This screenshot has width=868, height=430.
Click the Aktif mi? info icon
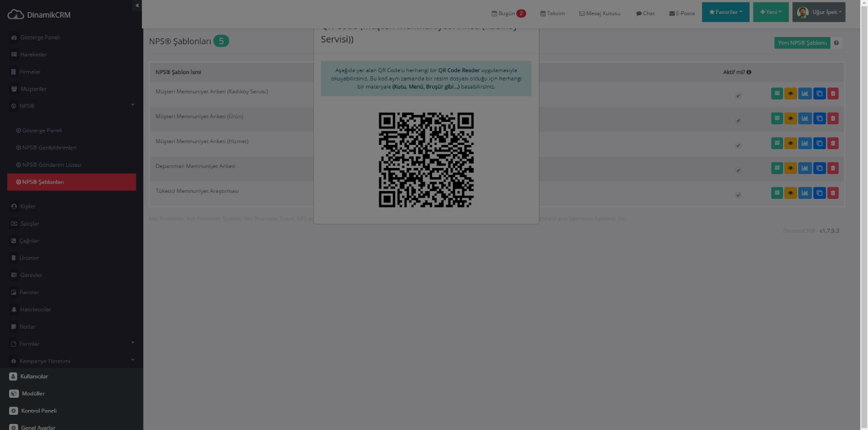tap(749, 72)
